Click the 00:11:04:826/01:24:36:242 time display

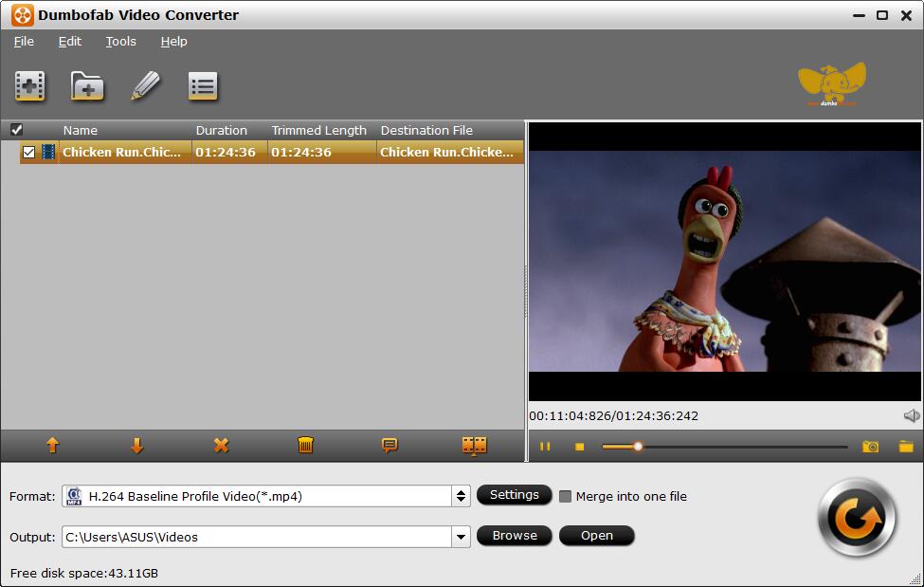click(x=613, y=415)
